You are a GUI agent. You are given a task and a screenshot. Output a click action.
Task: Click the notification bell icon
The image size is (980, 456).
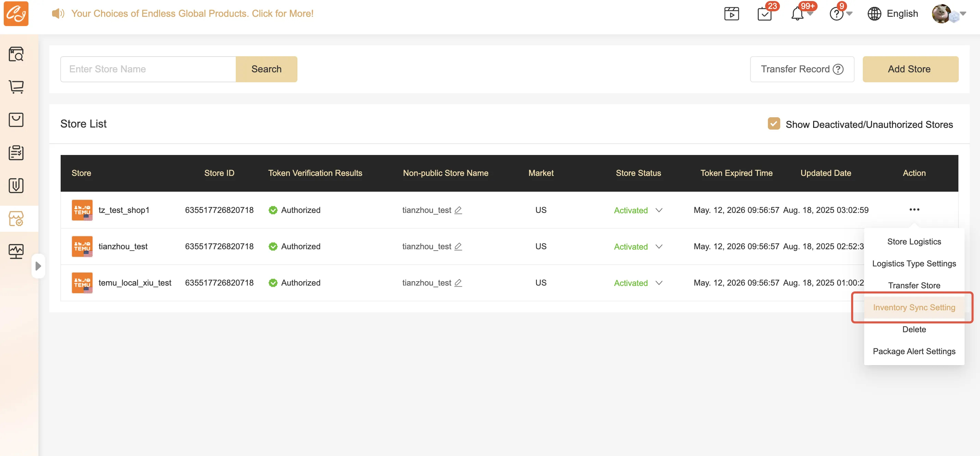point(797,14)
